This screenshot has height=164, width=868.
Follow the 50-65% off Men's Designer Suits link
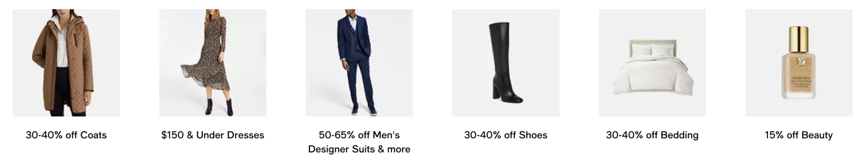click(359, 142)
